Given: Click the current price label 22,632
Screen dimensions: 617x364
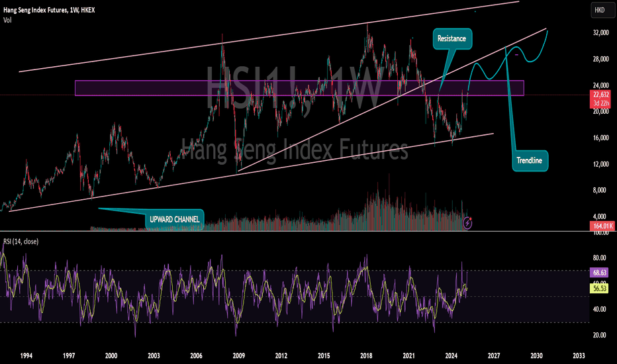Looking at the screenshot, I should click(601, 95).
